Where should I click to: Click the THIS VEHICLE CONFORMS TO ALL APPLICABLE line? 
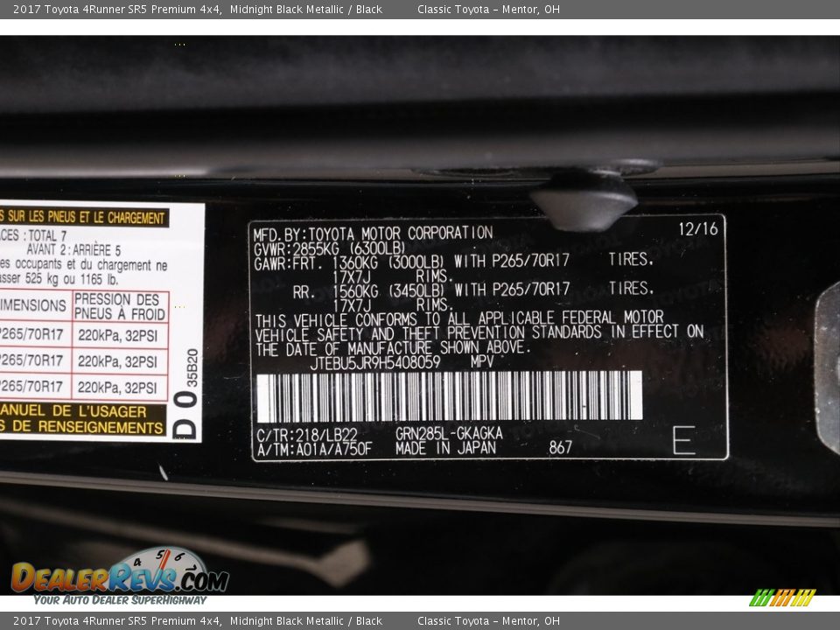pos(459,319)
